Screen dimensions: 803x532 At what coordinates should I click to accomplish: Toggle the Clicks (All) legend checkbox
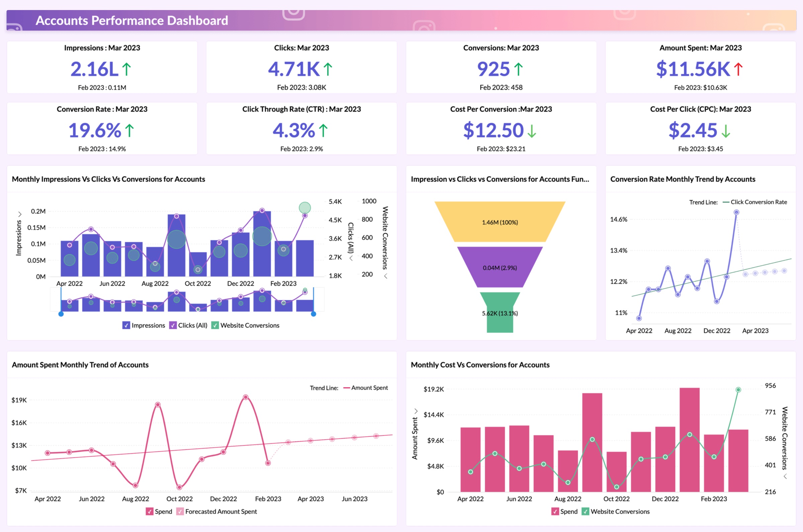click(x=173, y=325)
